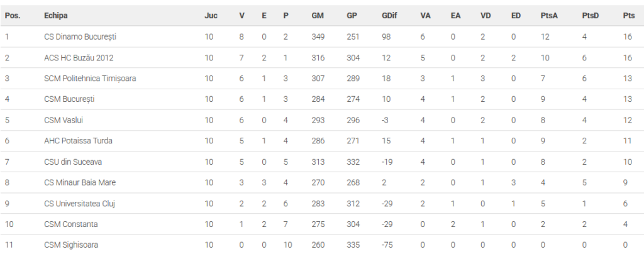
Task: Select CS Minaur Baia Mare row
Action: [80, 182]
